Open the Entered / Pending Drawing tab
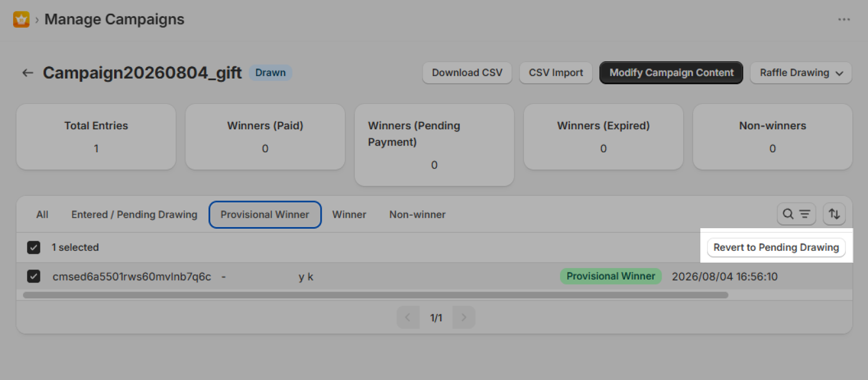868x380 pixels. (x=135, y=215)
